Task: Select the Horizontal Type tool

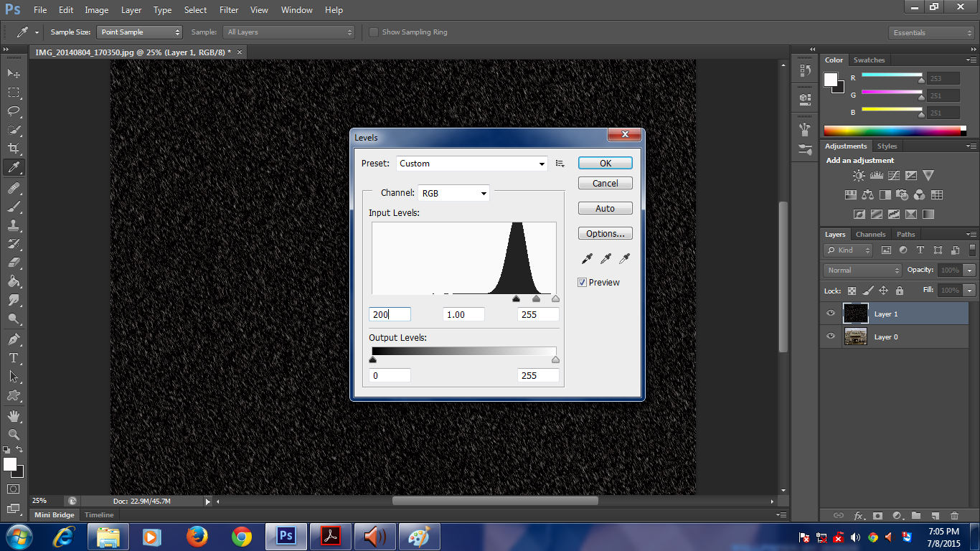Action: point(14,357)
